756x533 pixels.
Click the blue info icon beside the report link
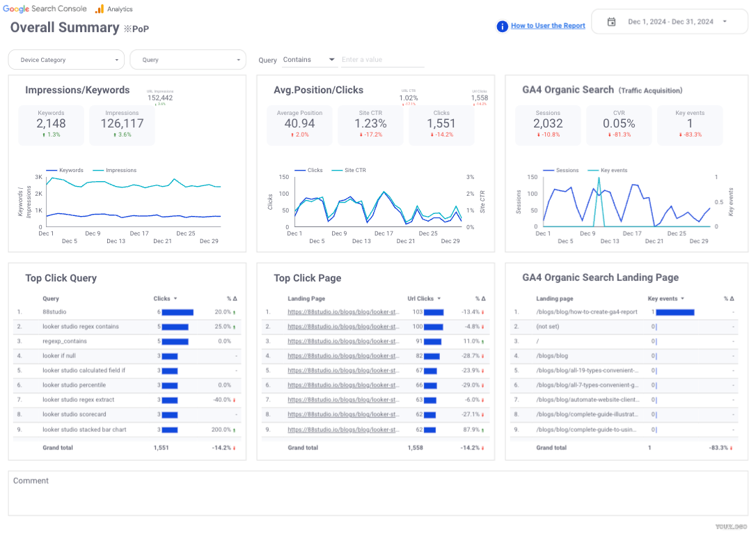[502, 26]
